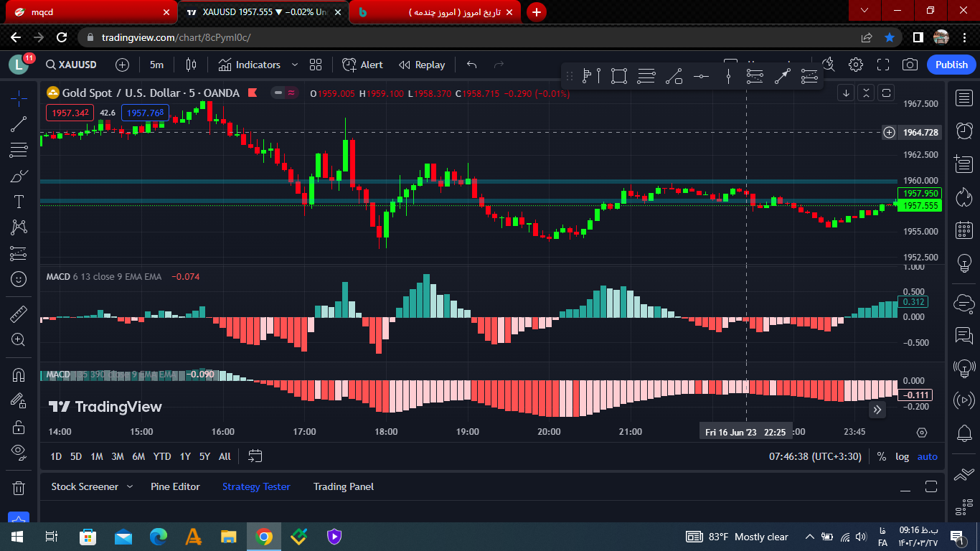The height and width of the screenshot is (551, 980).
Task: Open the user profile avatar menu
Action: 18,65
